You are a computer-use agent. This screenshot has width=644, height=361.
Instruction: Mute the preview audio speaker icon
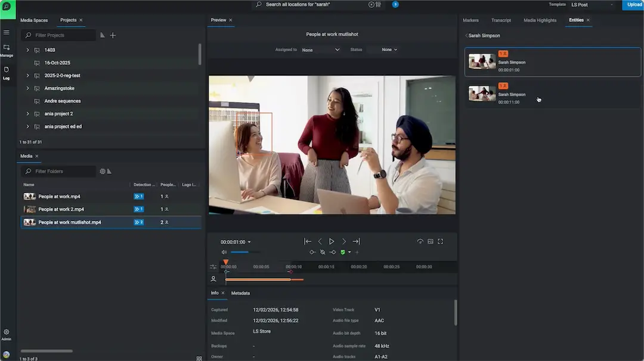click(224, 252)
